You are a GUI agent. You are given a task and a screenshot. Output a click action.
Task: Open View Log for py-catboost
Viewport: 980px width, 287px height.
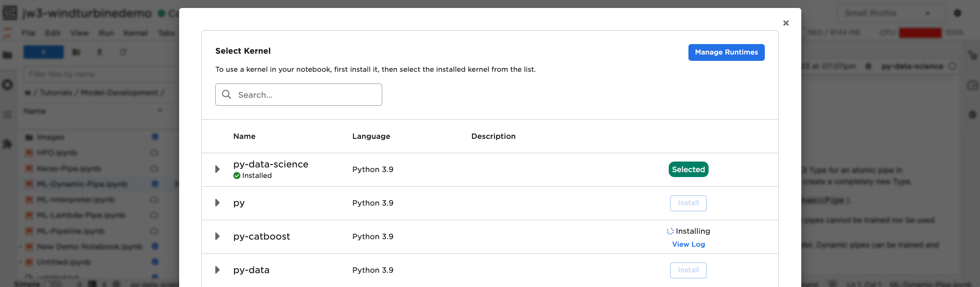688,244
